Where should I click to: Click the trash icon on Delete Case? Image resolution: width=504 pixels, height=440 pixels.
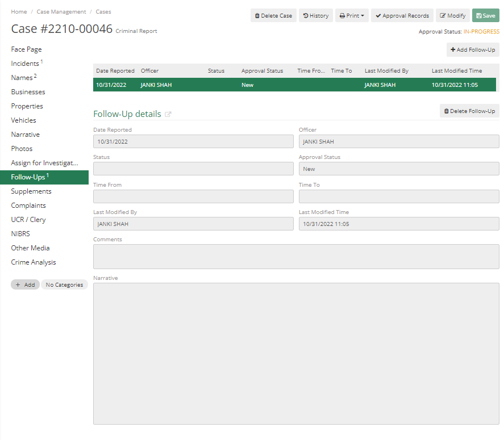tap(257, 15)
